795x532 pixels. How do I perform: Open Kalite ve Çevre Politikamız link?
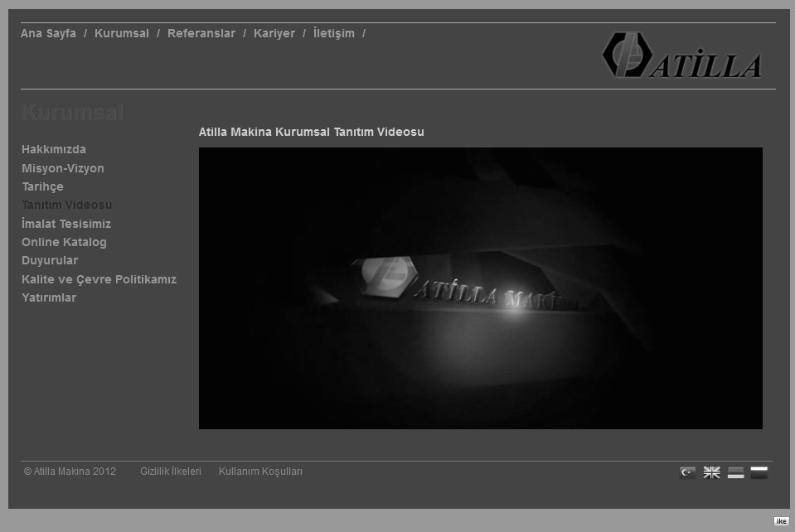99,279
